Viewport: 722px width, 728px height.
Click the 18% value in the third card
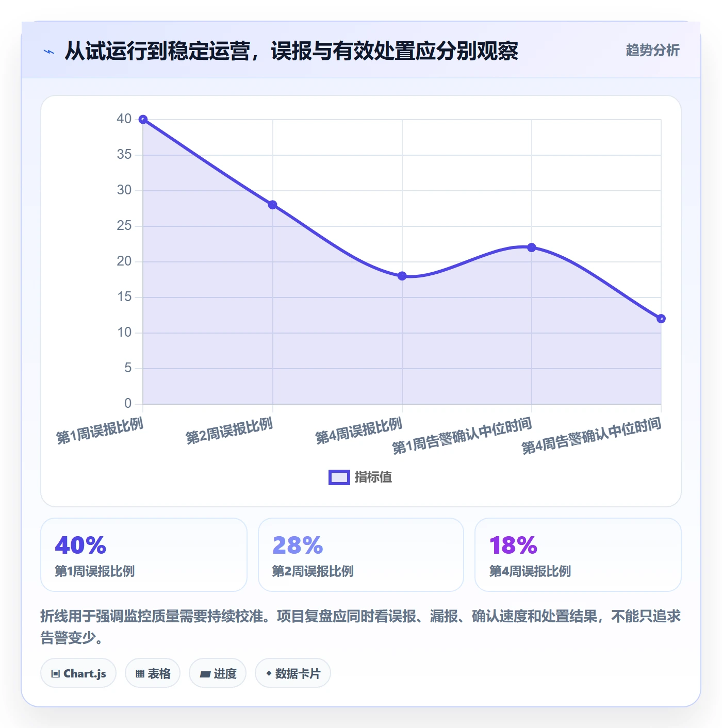click(513, 545)
